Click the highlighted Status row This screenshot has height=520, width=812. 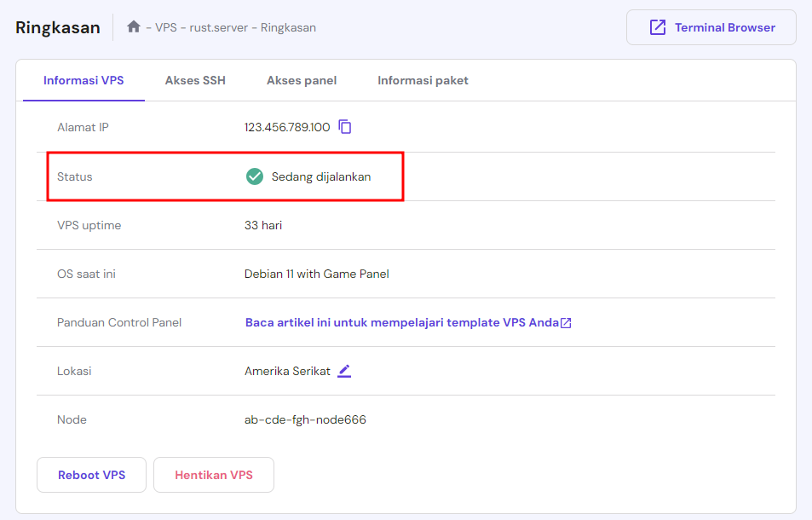click(226, 176)
